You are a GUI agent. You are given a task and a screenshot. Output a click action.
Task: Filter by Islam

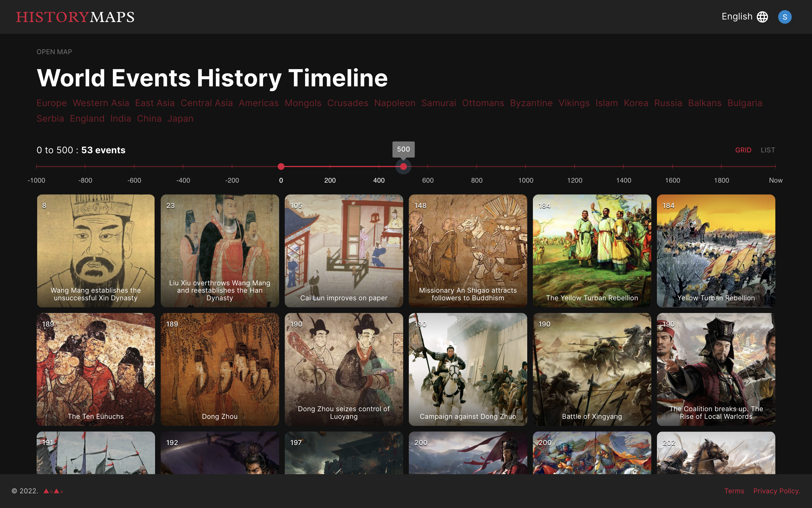coord(606,103)
